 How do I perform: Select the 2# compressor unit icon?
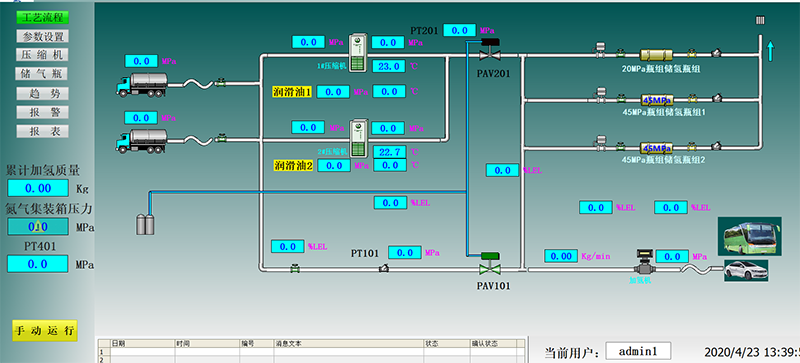(358, 138)
